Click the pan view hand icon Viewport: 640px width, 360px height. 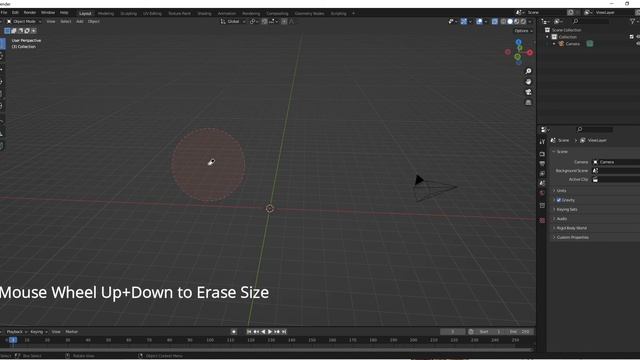pyautogui.click(x=528, y=82)
